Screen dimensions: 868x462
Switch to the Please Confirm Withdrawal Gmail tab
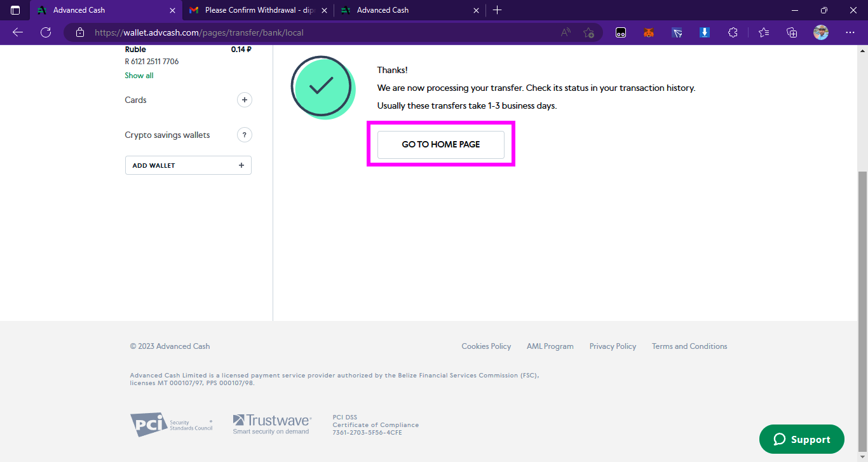(x=258, y=10)
